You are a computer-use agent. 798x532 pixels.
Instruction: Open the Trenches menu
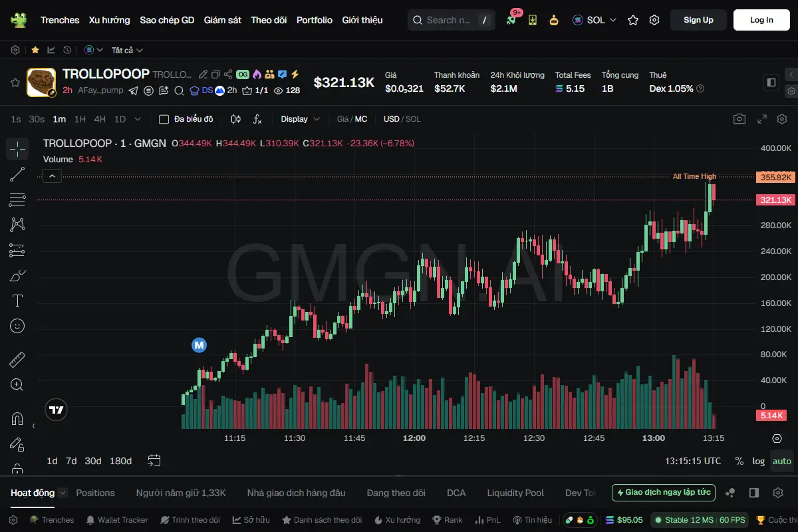[x=60, y=20]
